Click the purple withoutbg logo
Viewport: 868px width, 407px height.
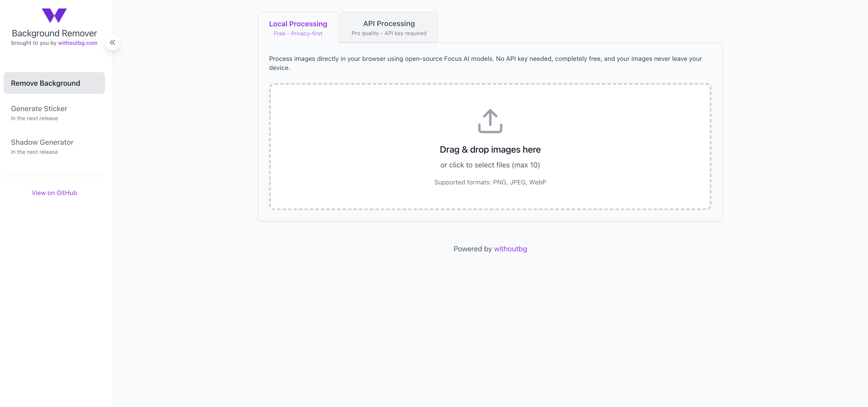tap(54, 15)
